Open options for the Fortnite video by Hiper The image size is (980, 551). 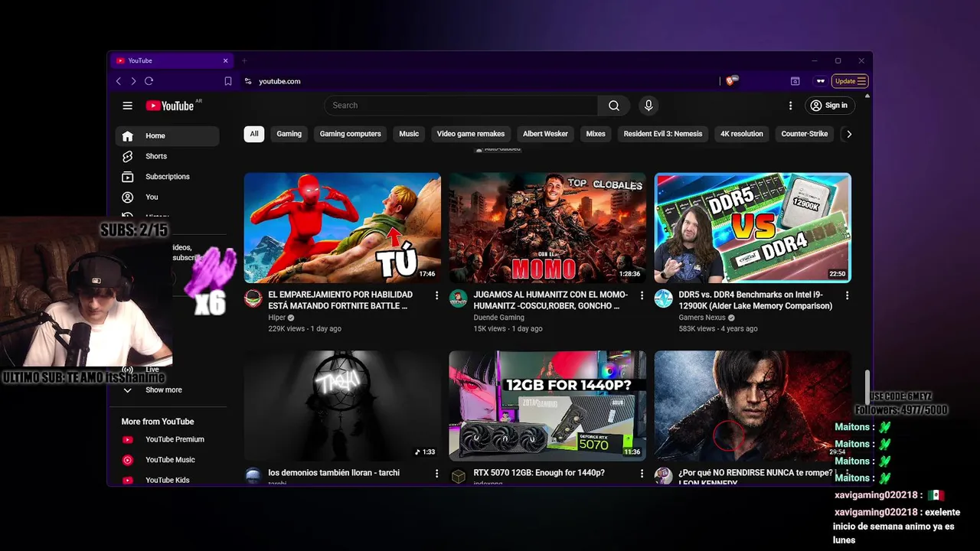(x=436, y=295)
